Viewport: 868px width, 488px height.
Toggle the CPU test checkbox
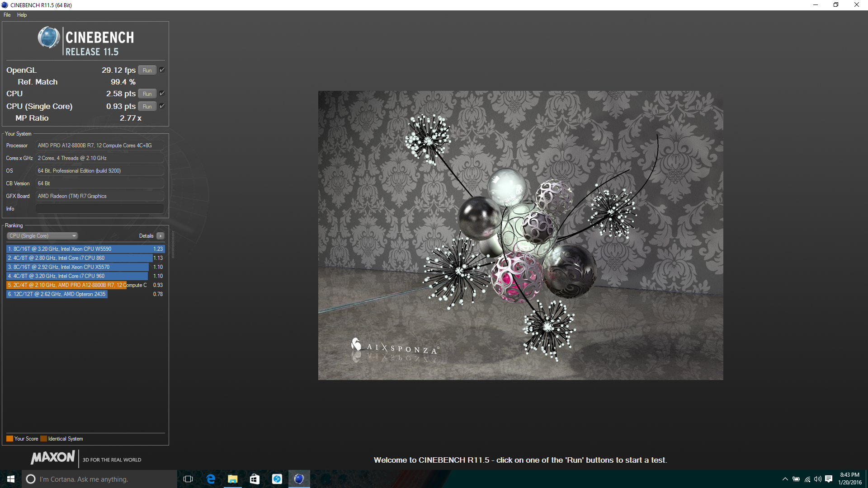(x=162, y=93)
